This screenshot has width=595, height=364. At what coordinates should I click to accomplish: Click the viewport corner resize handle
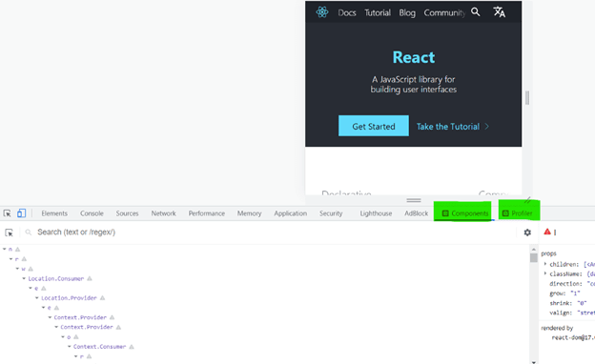click(527, 200)
